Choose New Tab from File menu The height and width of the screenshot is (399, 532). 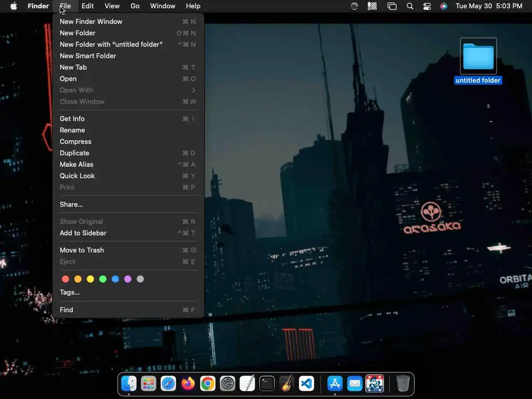coord(128,67)
